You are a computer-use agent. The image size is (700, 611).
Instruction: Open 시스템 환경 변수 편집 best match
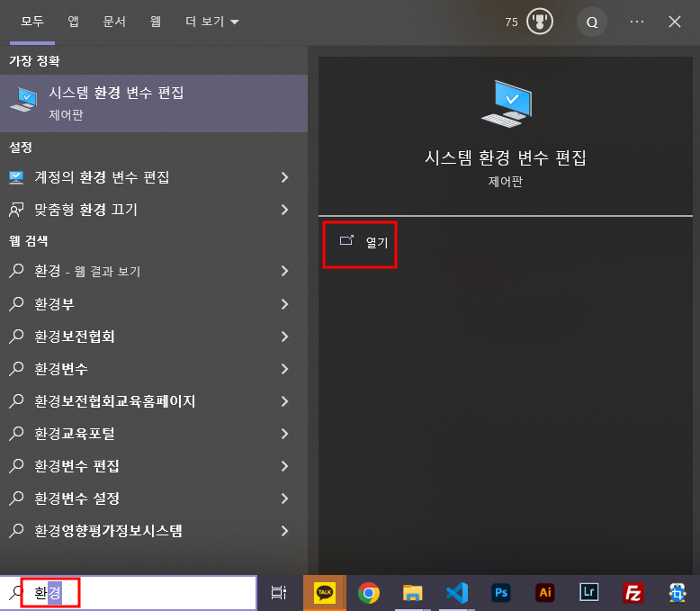click(x=154, y=103)
